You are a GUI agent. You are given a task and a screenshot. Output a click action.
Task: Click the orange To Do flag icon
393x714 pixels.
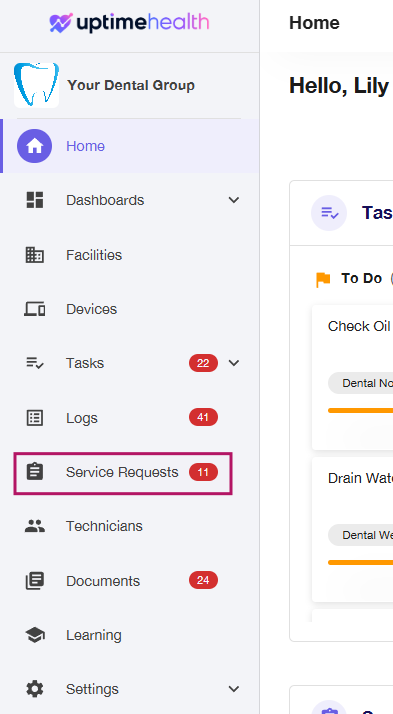click(323, 280)
